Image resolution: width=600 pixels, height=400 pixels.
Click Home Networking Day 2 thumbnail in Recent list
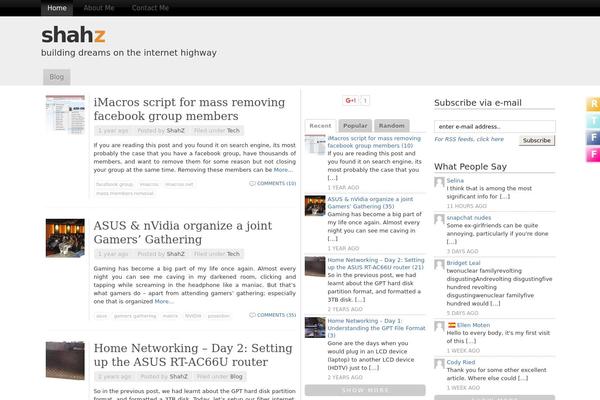[x=315, y=267]
